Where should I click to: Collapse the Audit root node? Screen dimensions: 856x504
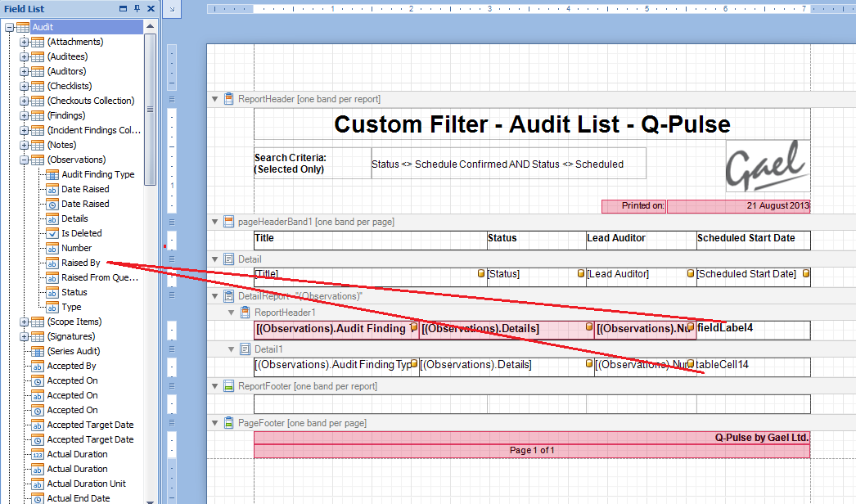click(x=9, y=27)
